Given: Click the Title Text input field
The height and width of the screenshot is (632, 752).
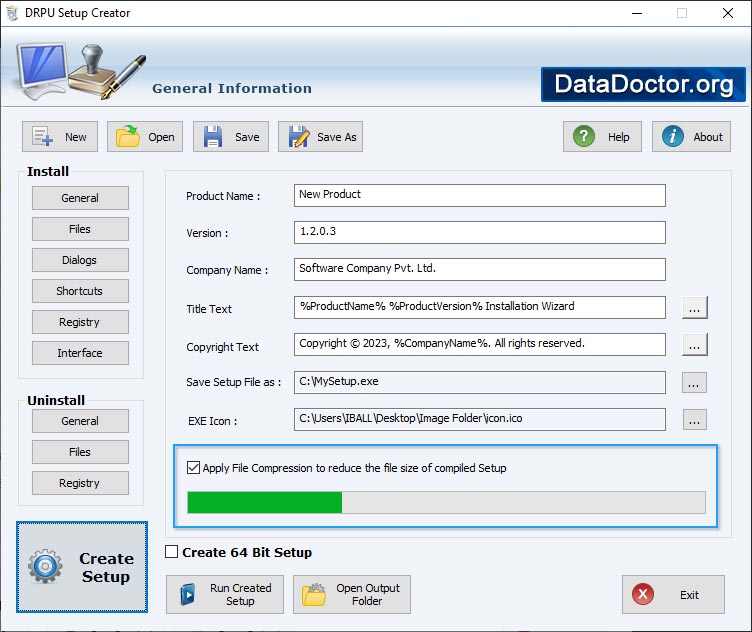Looking at the screenshot, I should (x=480, y=307).
